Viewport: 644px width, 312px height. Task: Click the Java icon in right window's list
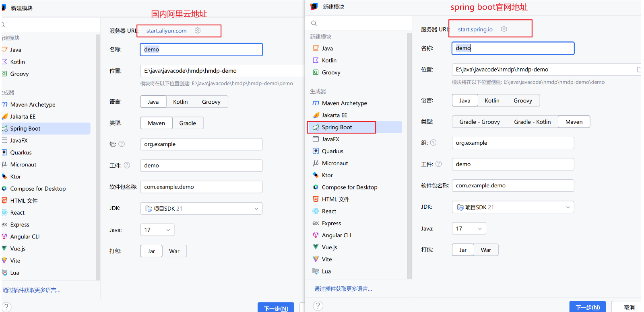click(316, 48)
